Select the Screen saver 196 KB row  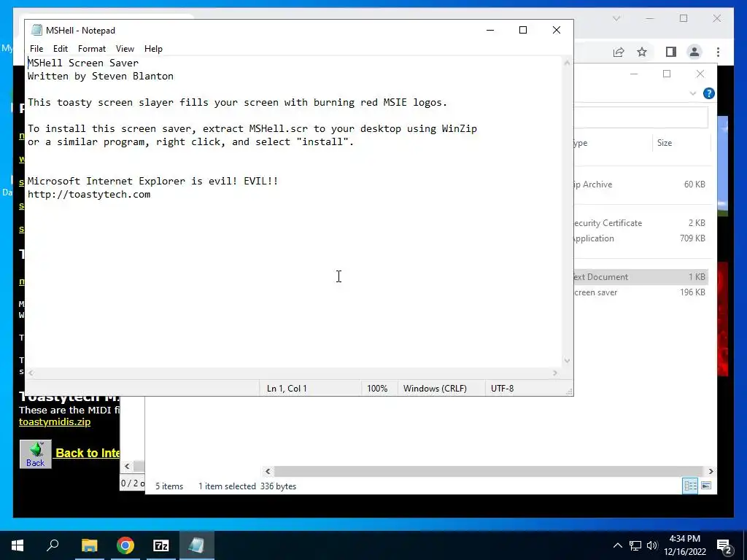click(641, 292)
